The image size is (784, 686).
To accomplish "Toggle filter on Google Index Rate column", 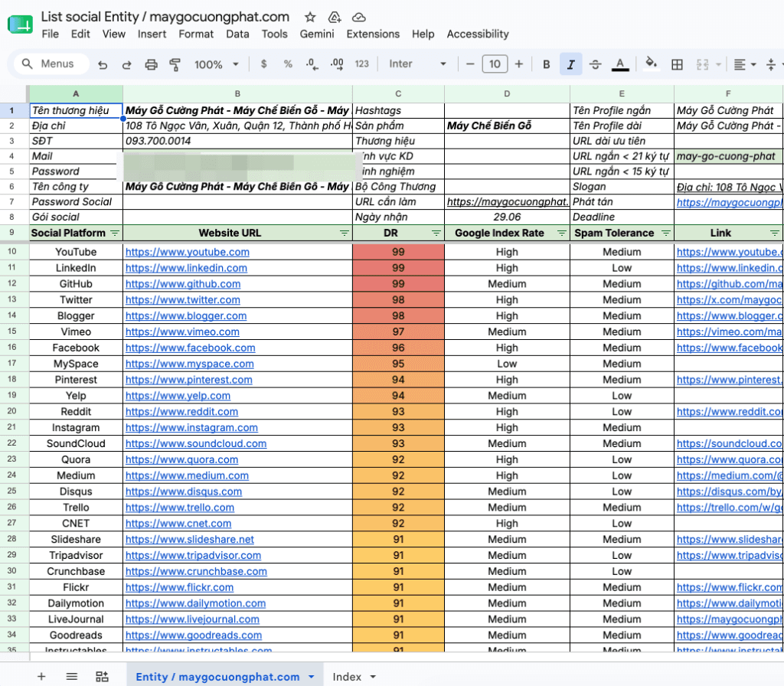I will click(x=561, y=233).
